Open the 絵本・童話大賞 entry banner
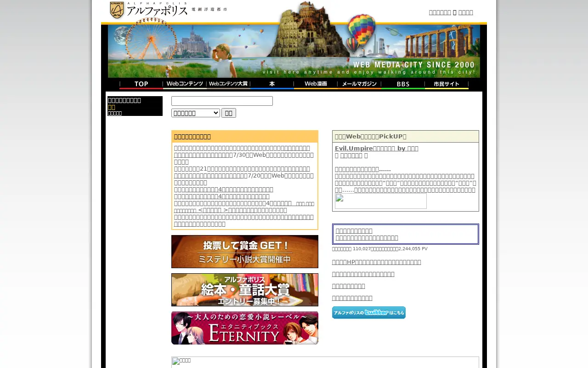This screenshot has height=368, width=588. point(245,290)
